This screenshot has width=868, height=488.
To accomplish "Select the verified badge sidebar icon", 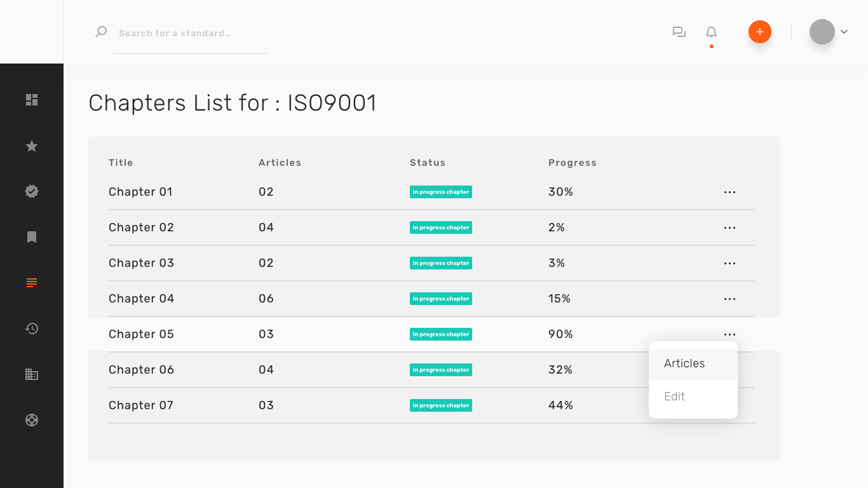I will [32, 191].
